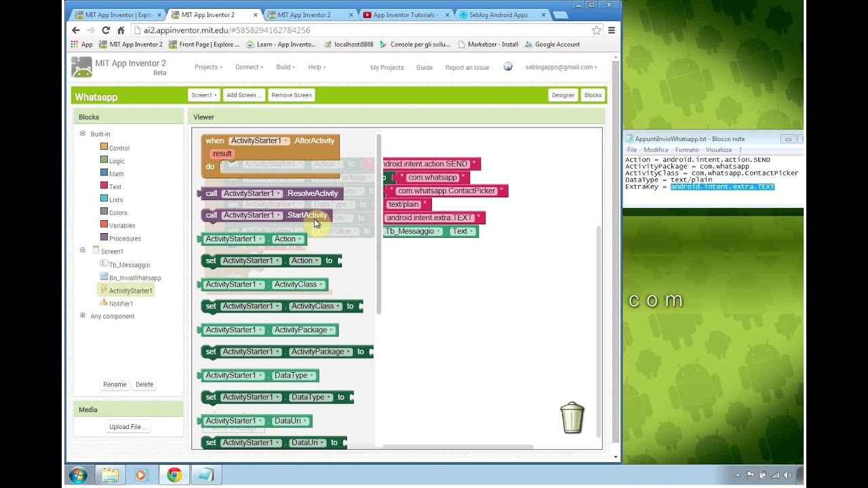Click the Blocks view button
Screen dimensions: 868x488
click(593, 95)
